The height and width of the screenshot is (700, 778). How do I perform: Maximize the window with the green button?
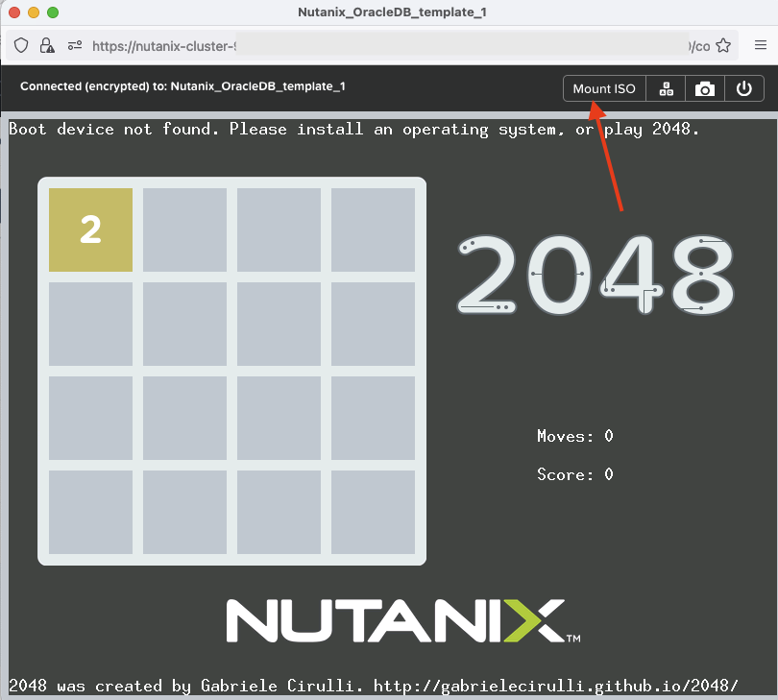(x=53, y=12)
